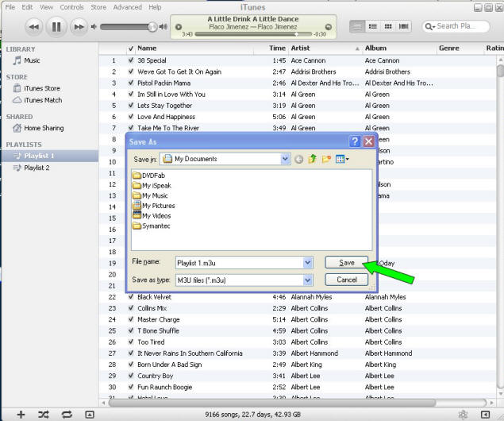The height and width of the screenshot is (421, 504).
Task: Toggle repeat icon in bottom bar
Action: tap(67, 414)
